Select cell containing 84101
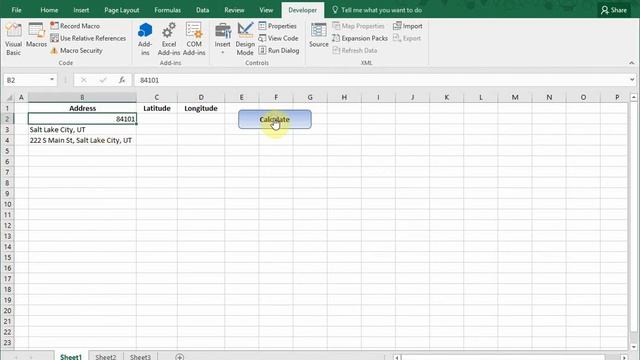Screen dimensions: 640x360 pyautogui.click(x=82, y=119)
